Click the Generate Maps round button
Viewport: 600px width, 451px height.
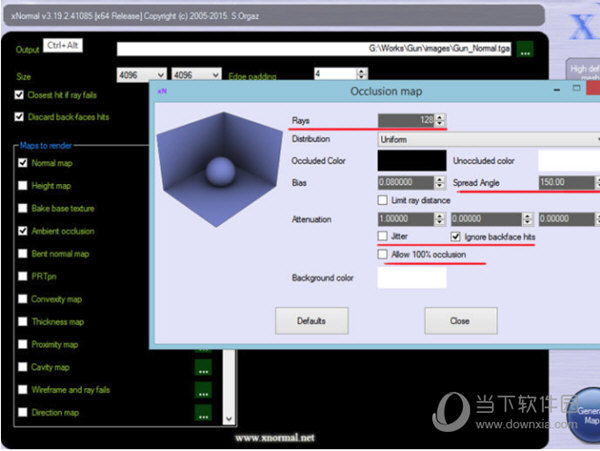584,415
